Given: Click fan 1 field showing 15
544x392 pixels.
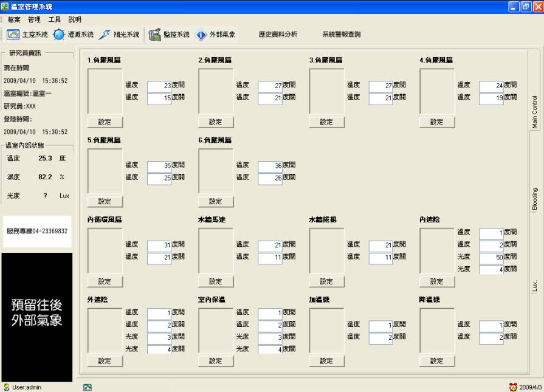Looking at the screenshot, I should coord(159,99).
